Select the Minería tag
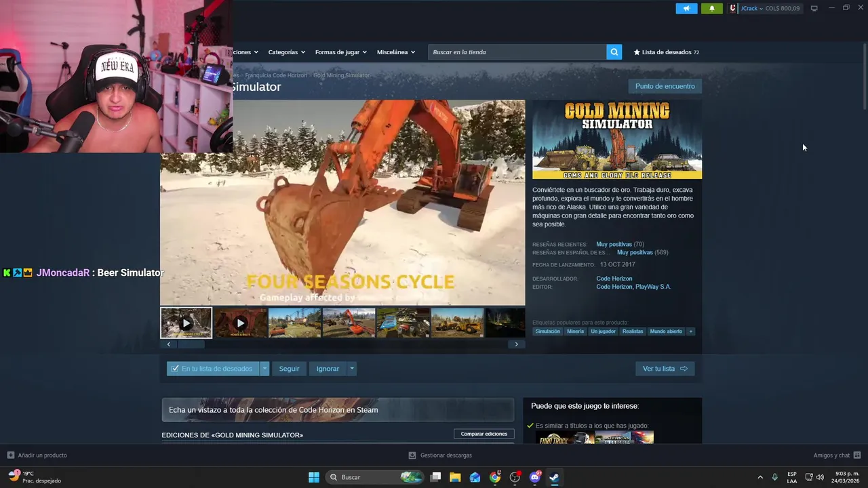Image resolution: width=868 pixels, height=488 pixels. [575, 331]
